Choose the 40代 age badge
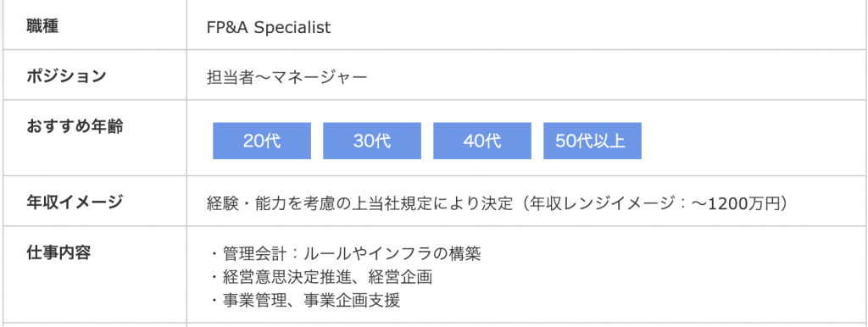Image resolution: width=868 pixels, height=327 pixels. [482, 141]
